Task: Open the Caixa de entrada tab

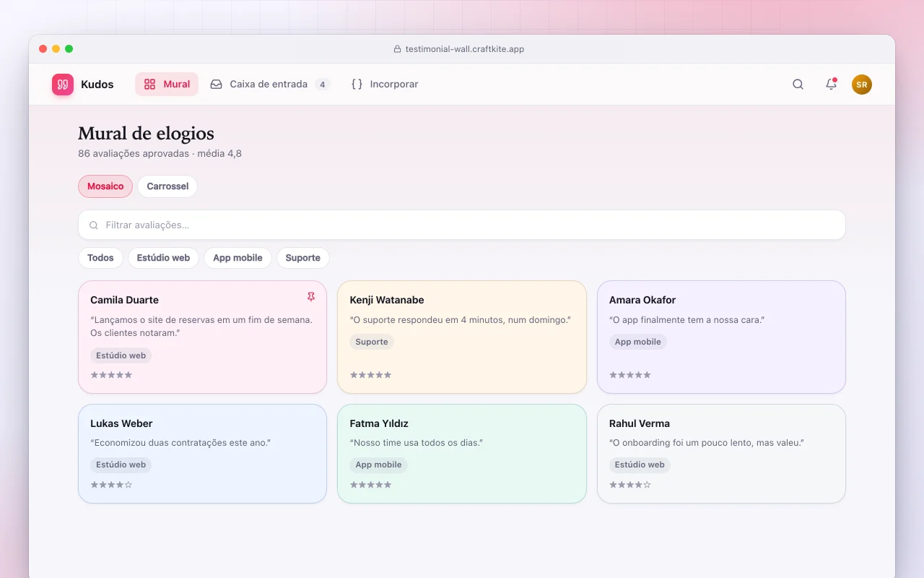Action: 270,85
